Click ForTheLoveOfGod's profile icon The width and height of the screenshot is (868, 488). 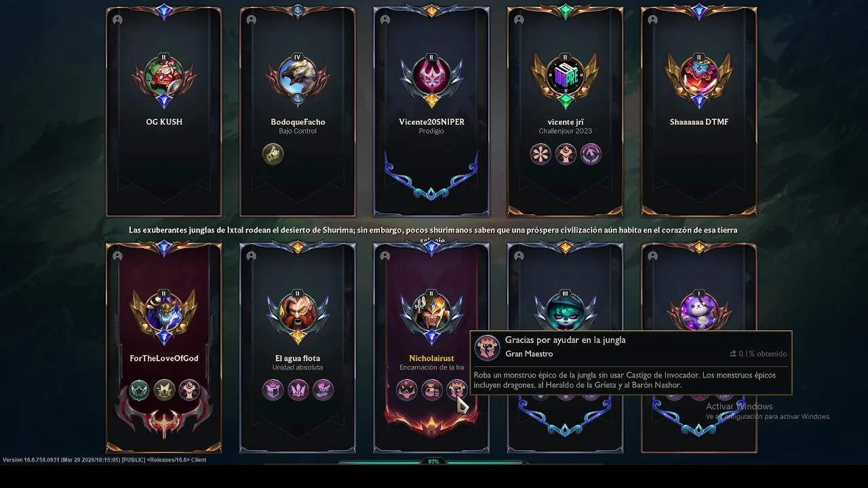tap(163, 313)
